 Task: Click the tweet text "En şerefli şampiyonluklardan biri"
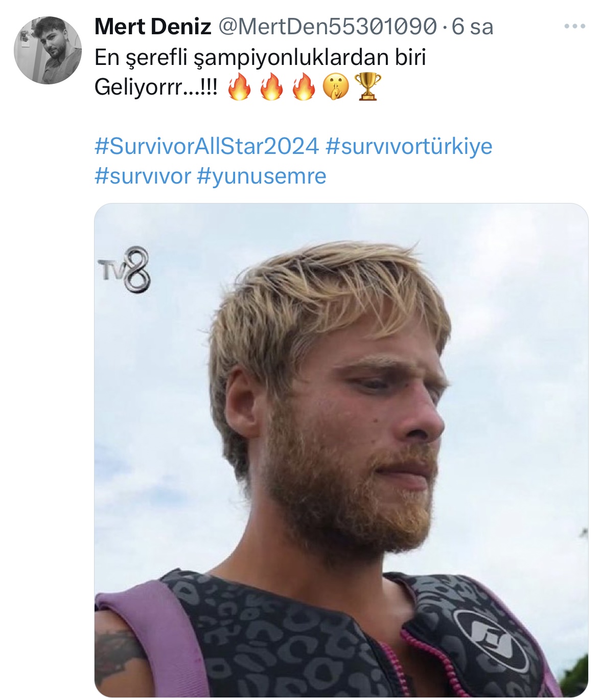tap(260, 58)
